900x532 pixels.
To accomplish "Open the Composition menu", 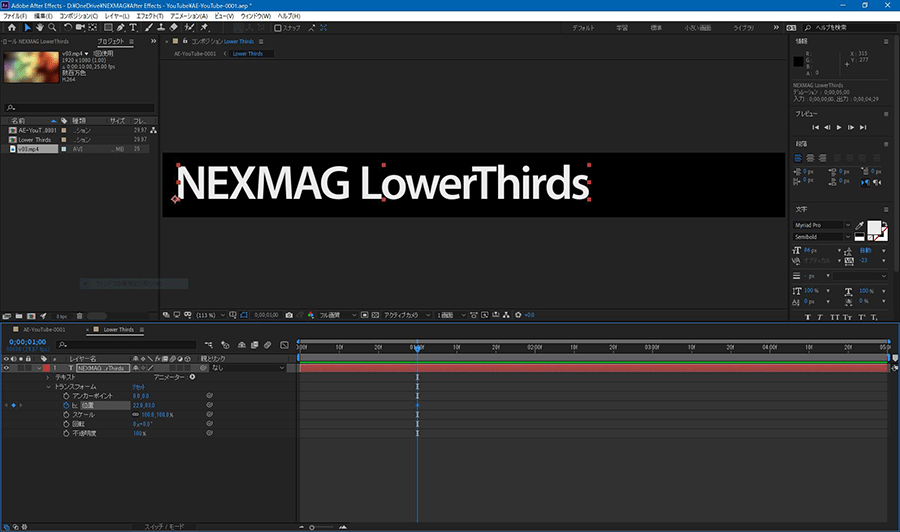I will tap(79, 16).
